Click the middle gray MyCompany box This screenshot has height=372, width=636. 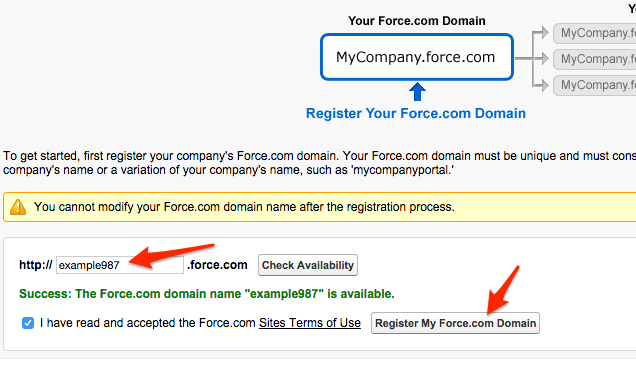595,59
